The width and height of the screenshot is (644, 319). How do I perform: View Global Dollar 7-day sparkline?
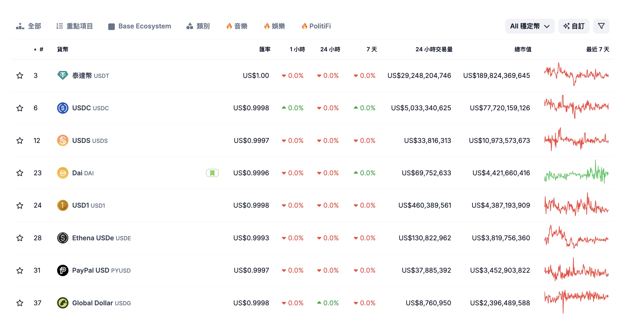click(576, 302)
